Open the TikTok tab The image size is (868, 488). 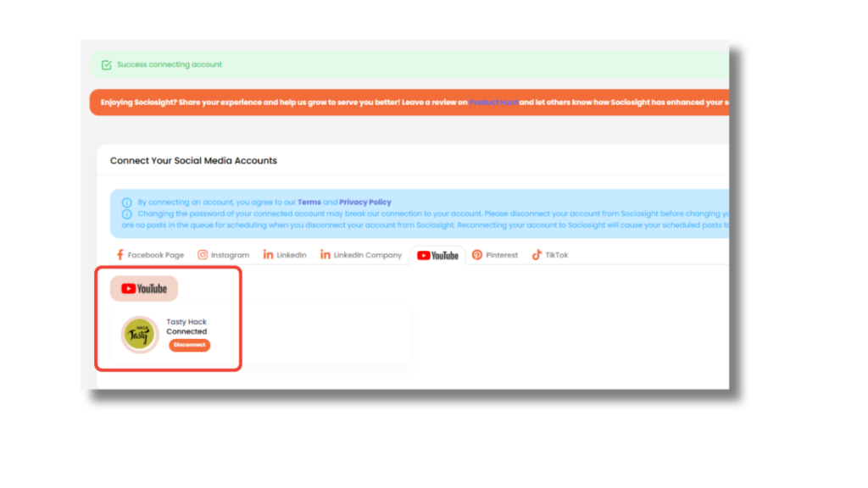point(549,255)
